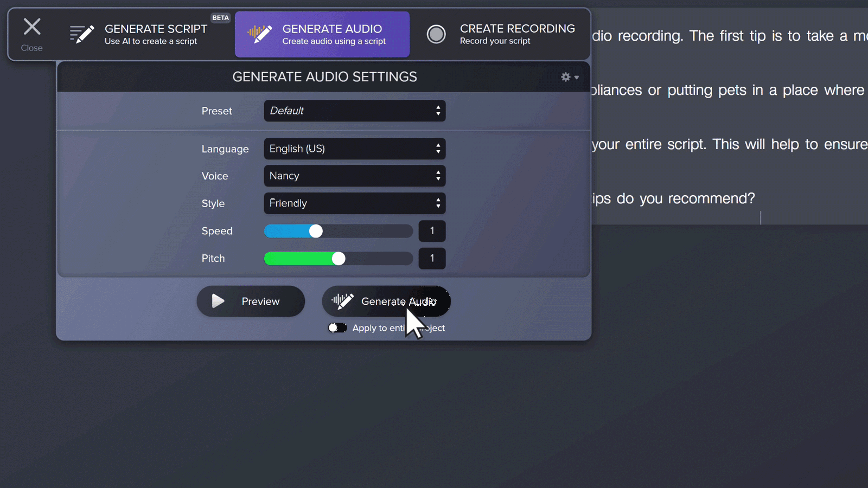Click the waveform icon in Generate Audio button
The width and height of the screenshot is (868, 488).
point(342,301)
